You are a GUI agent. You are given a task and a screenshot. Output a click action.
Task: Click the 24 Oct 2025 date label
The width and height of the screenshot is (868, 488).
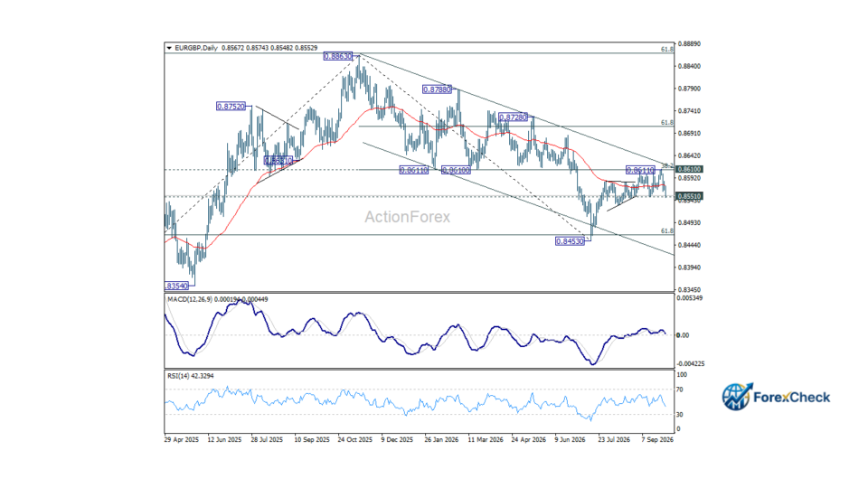coord(354,440)
